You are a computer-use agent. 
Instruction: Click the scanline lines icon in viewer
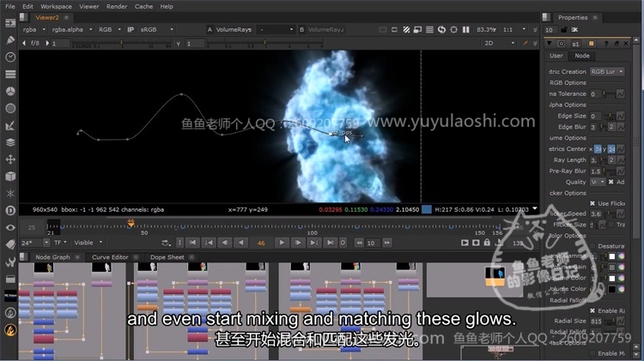[x=429, y=29]
